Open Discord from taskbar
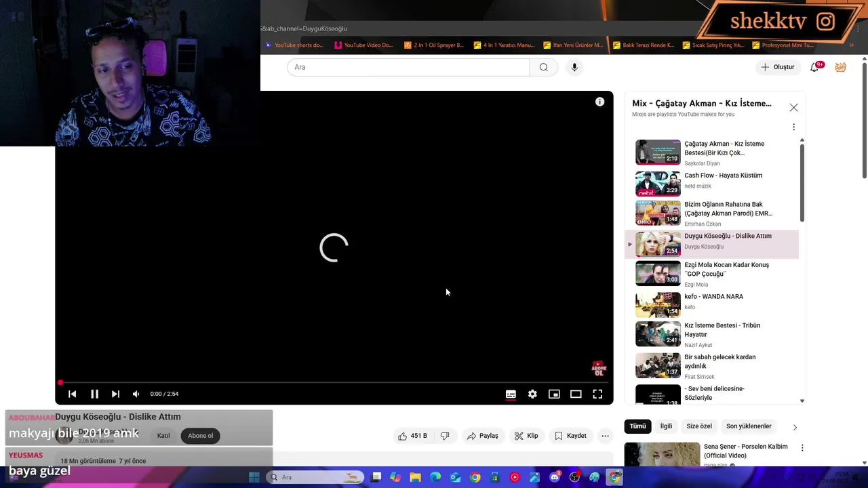868x488 pixels. [x=555, y=477]
